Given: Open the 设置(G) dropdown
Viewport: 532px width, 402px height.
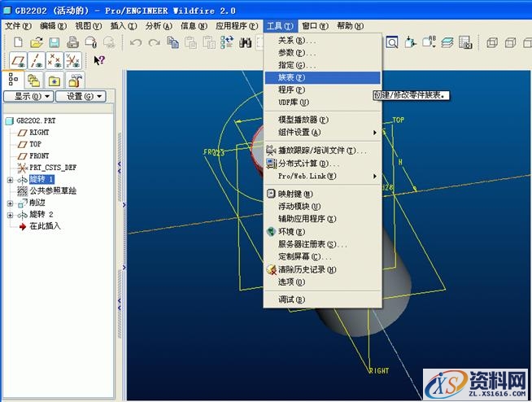Looking at the screenshot, I should click(x=81, y=96).
